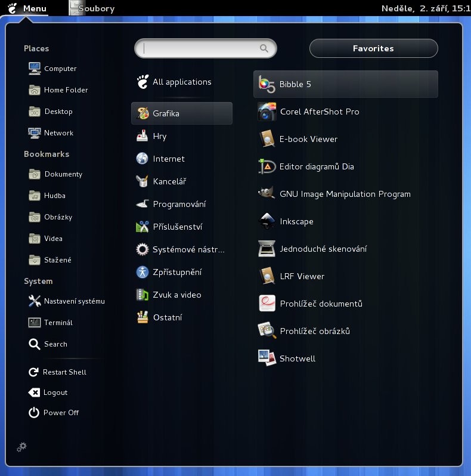This screenshot has height=476, width=471.
Task: Click Logout in the System section
Action: [55, 392]
